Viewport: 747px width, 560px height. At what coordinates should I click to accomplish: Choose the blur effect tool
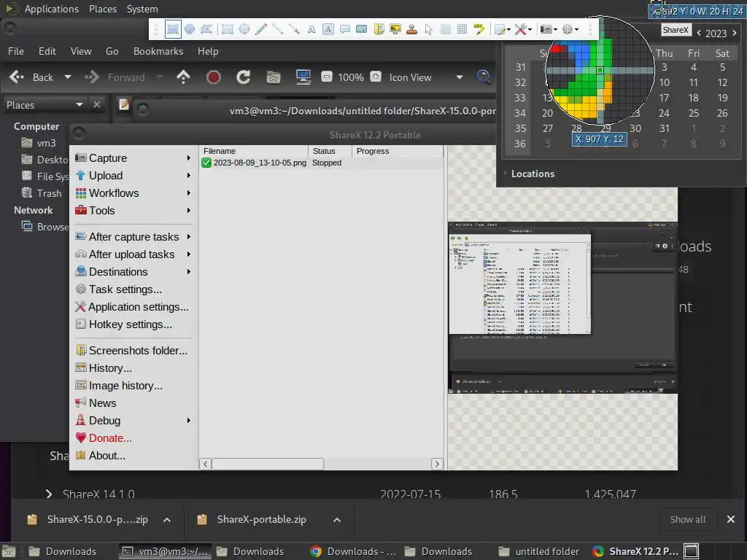point(446,29)
